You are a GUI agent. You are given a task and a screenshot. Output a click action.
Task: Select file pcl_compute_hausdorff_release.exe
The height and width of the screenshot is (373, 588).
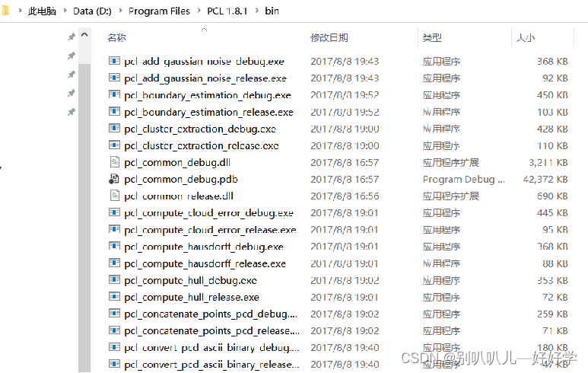(x=205, y=263)
